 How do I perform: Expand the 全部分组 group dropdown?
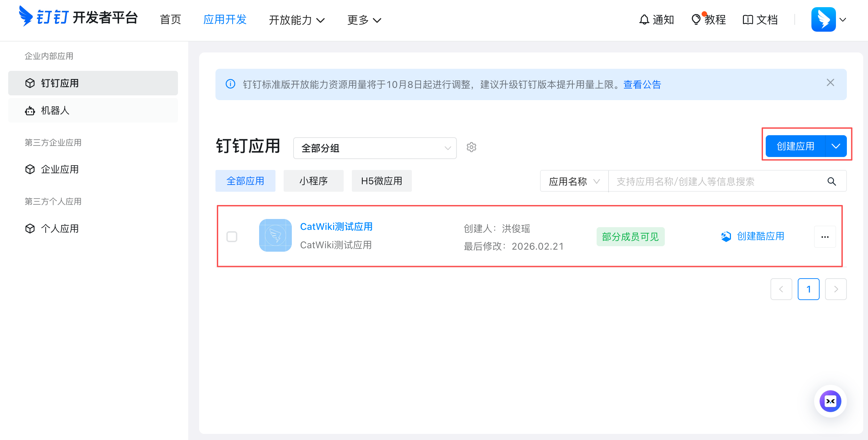[374, 148]
